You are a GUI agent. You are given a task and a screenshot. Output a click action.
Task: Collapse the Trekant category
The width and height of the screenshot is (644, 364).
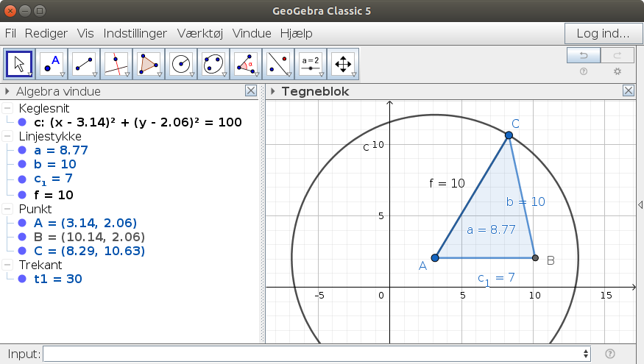tap(7, 265)
